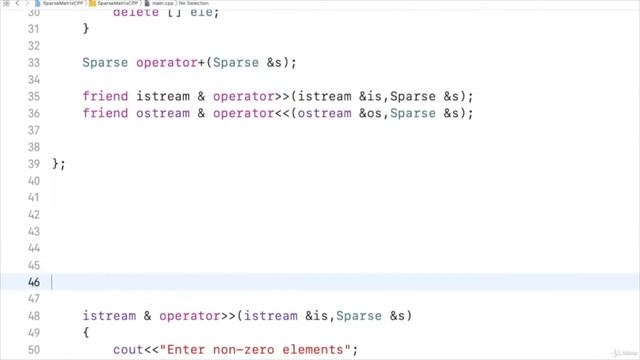Open the related items grid menu
Image resolution: width=640 pixels, height=360 pixels.
point(7,3)
